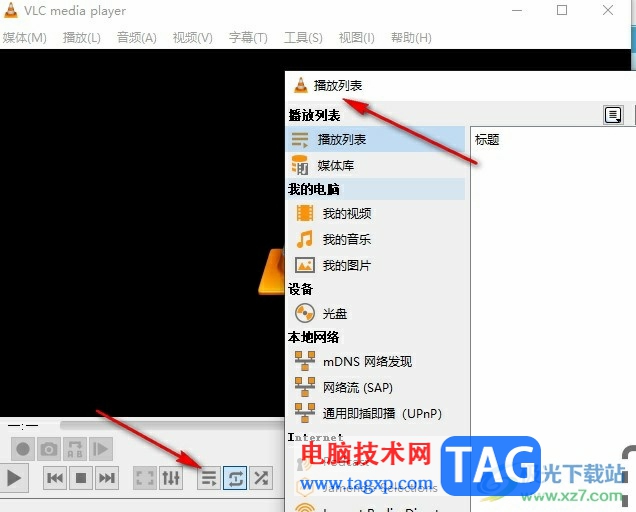Image resolution: width=636 pixels, height=512 pixels.
Task: Open the 播放(L) menu
Action: [82, 38]
